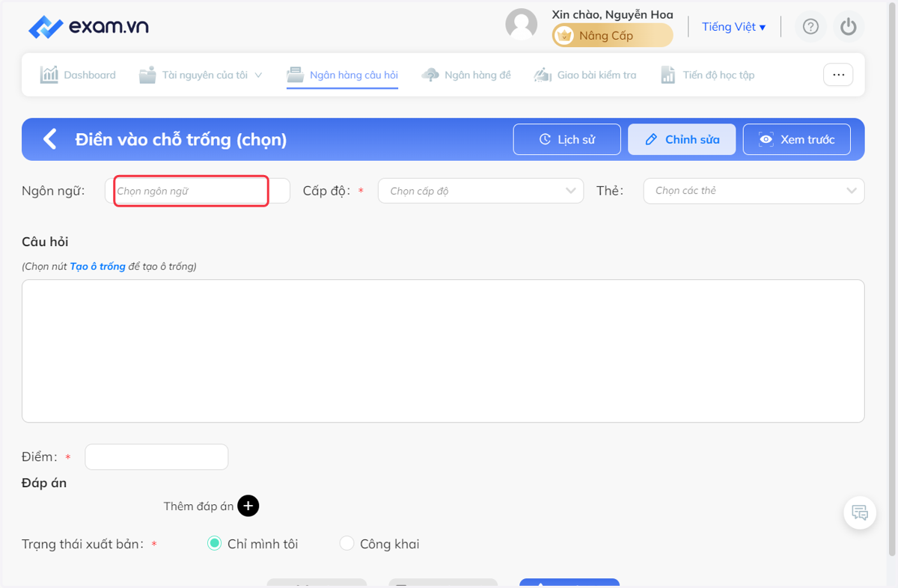
Task: Click the Tạo ô trống link
Action: [x=97, y=266]
